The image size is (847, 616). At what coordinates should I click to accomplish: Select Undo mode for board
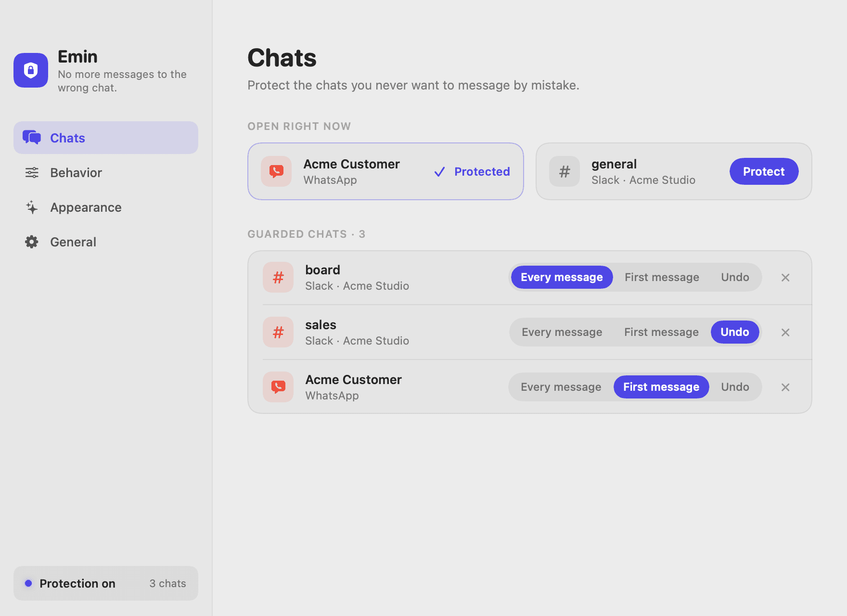tap(735, 277)
